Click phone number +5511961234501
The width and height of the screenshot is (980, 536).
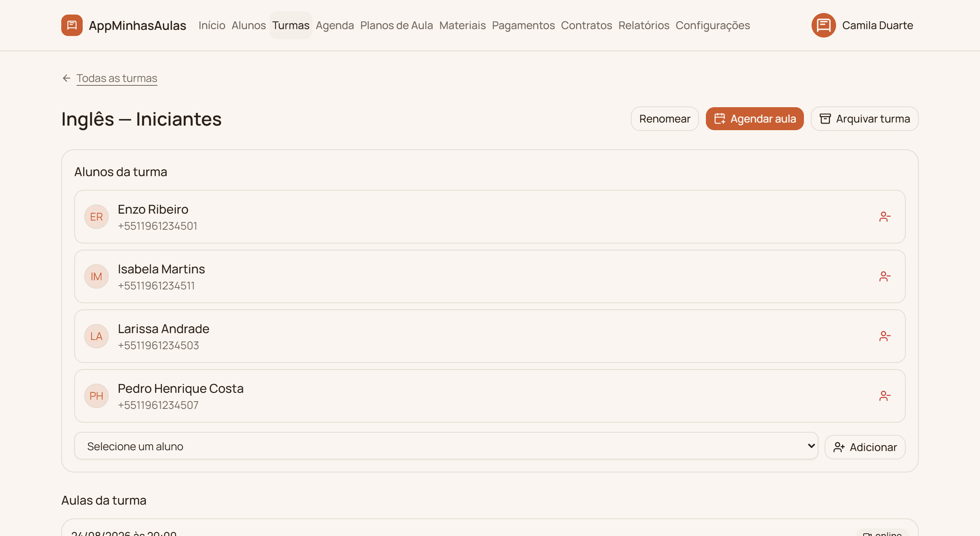[x=158, y=226]
